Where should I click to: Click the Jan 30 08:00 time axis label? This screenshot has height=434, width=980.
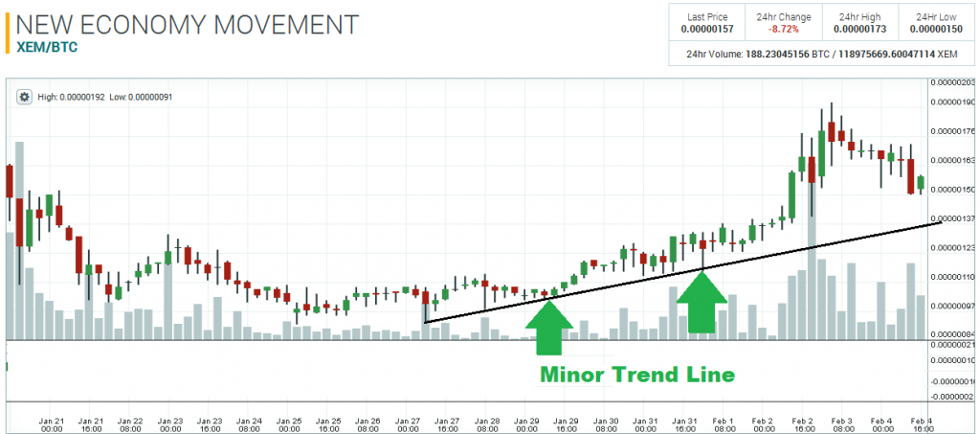[605, 424]
